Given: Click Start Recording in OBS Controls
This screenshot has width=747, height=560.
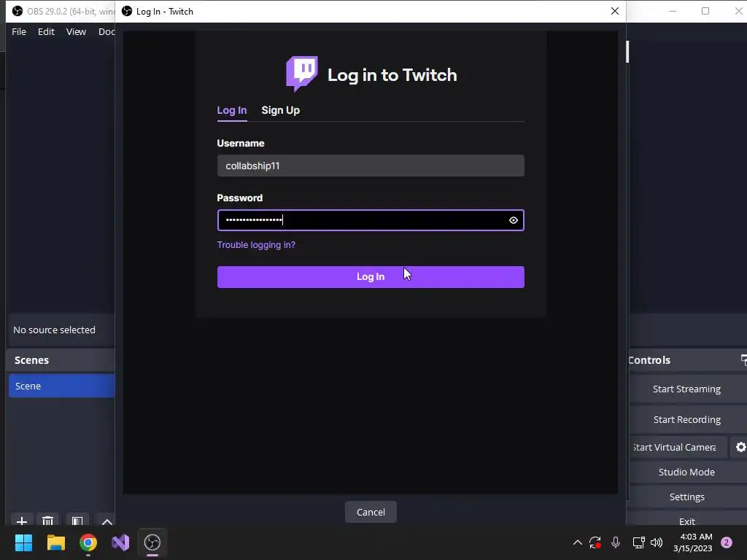Looking at the screenshot, I should pyautogui.click(x=686, y=419).
